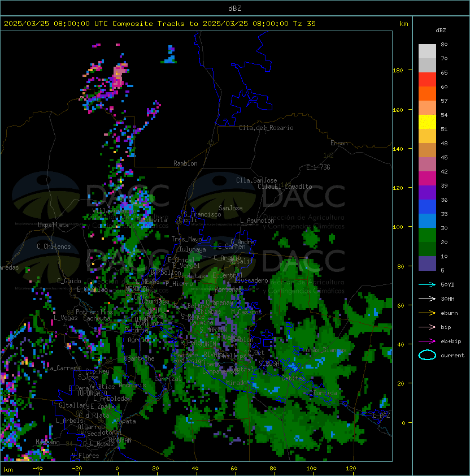Click the 'Clla.SanJose' map label
Screen dimensions: 470x476
click(x=256, y=180)
